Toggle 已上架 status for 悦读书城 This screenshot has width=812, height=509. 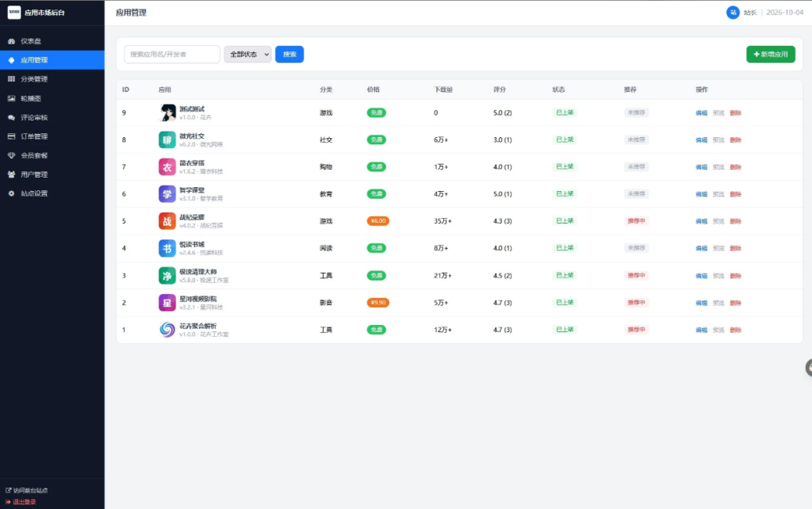[x=565, y=248]
